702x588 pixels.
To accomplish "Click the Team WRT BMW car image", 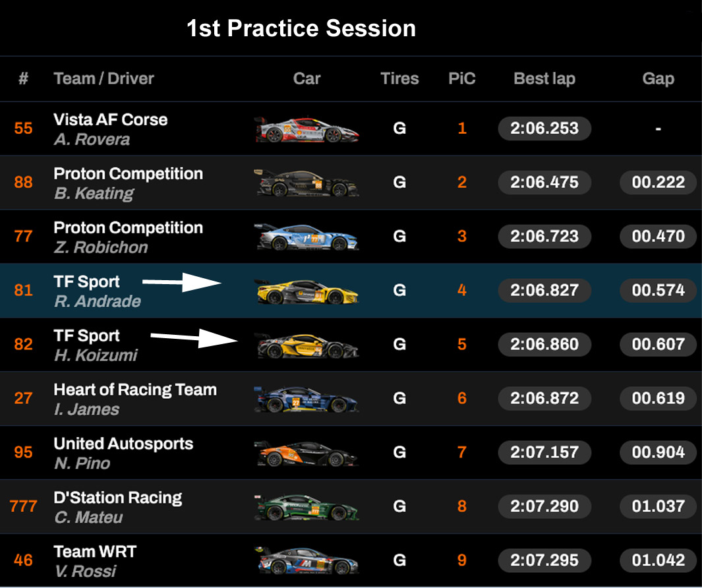I will [307, 561].
